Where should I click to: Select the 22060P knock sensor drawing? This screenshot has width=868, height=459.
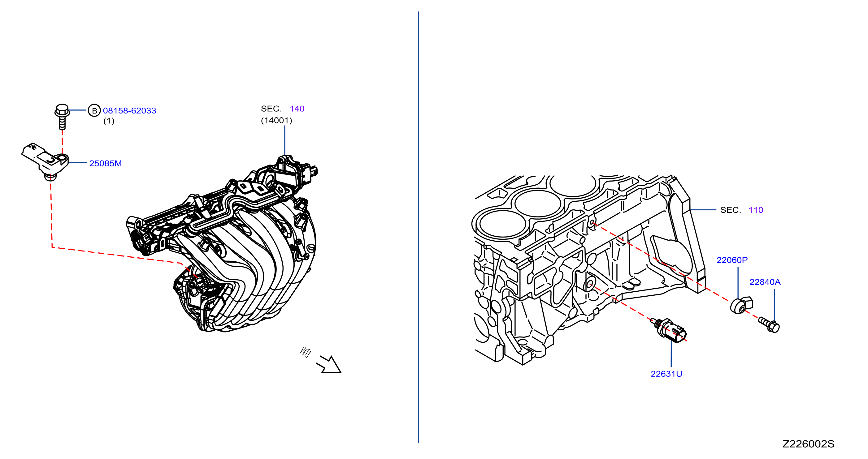(741, 305)
